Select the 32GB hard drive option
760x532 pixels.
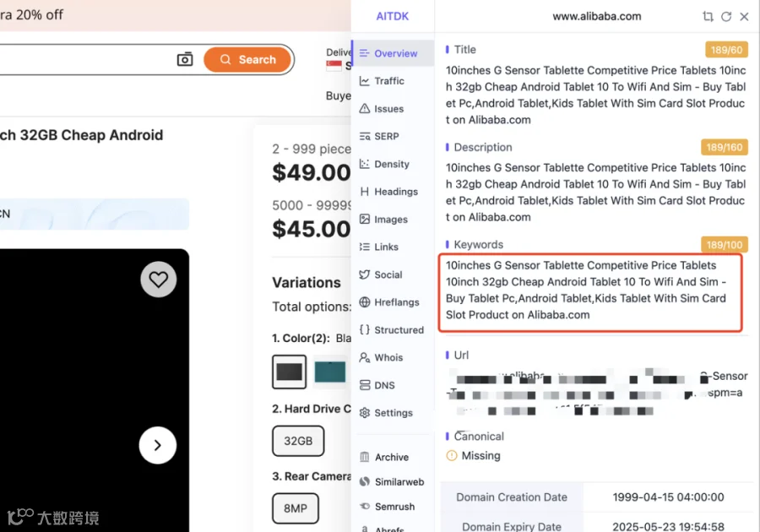point(298,441)
